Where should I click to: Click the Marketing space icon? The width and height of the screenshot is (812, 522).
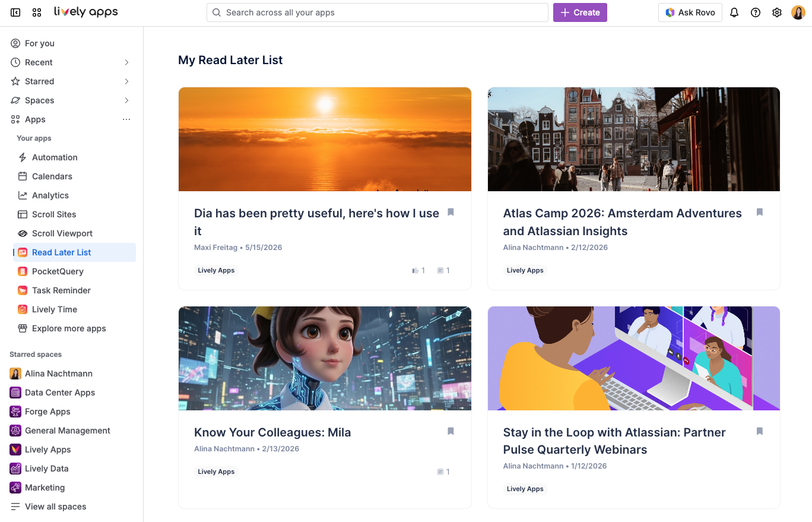(x=15, y=488)
